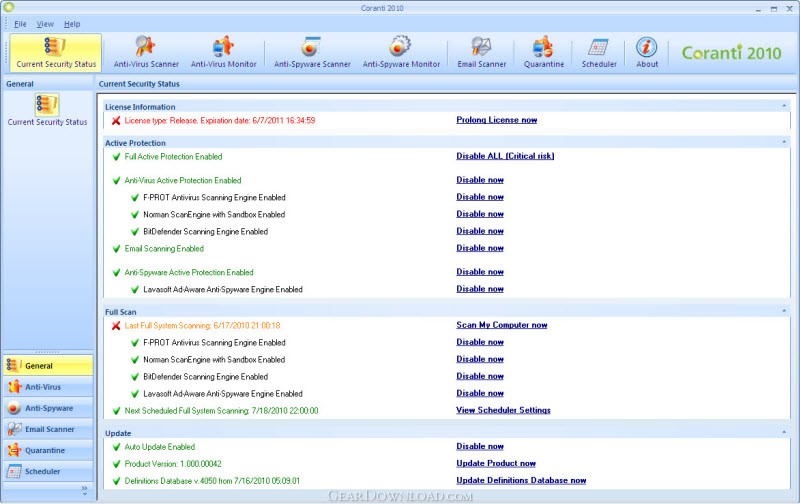This screenshot has width=800, height=504.
Task: Click green check beside Product Version
Action: 116,464
